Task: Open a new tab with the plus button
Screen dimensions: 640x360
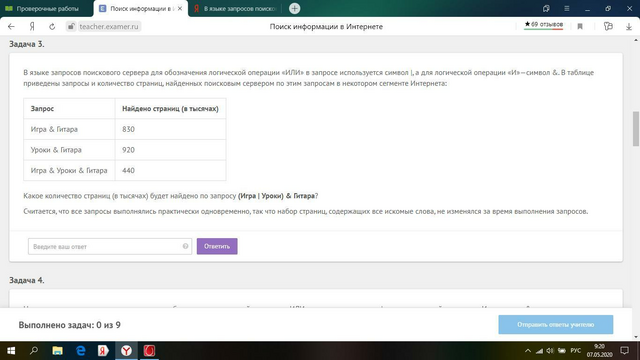Action: tap(294, 8)
